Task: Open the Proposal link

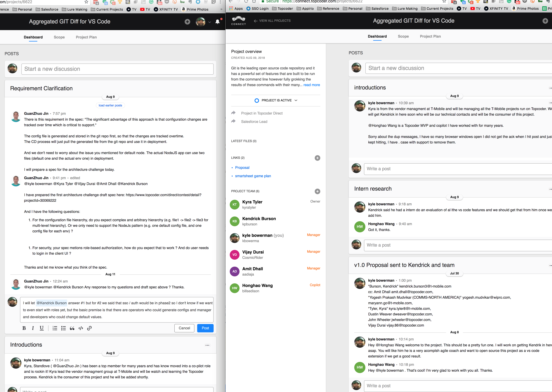Action: tap(242, 168)
